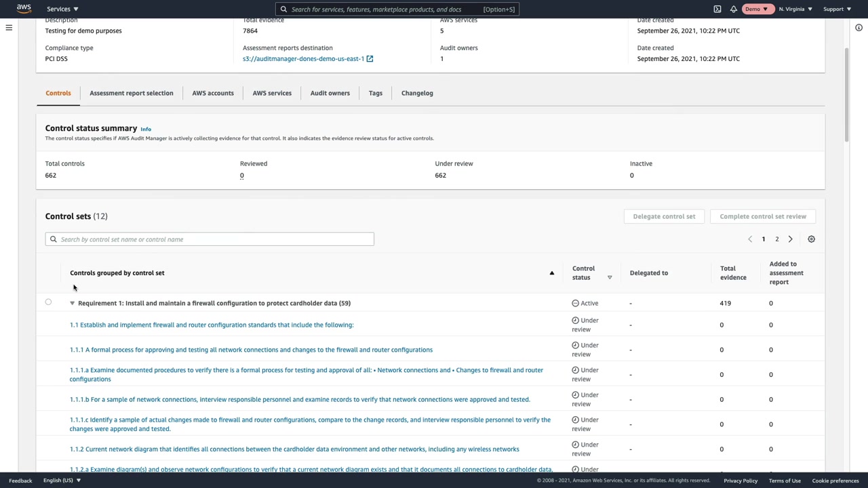Image resolution: width=868 pixels, height=488 pixels.
Task: Click the Feedback link in footer
Action: pyautogui.click(x=20, y=481)
